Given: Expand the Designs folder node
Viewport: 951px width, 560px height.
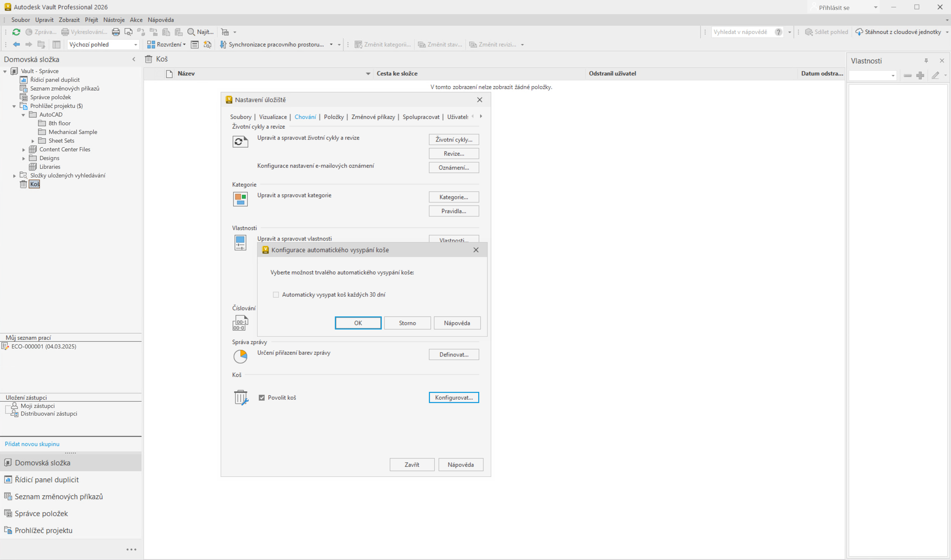Looking at the screenshot, I should point(23,158).
